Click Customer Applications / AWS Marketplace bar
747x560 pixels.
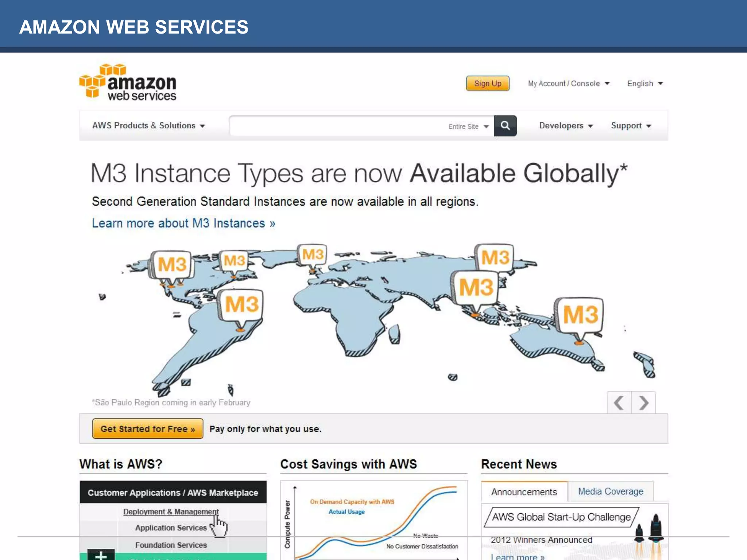173,493
